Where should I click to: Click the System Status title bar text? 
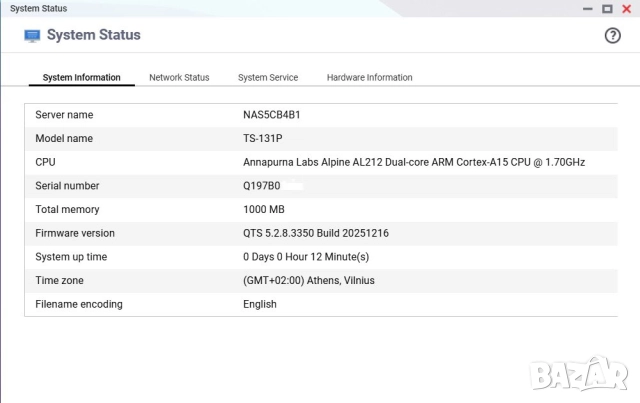[x=38, y=8]
